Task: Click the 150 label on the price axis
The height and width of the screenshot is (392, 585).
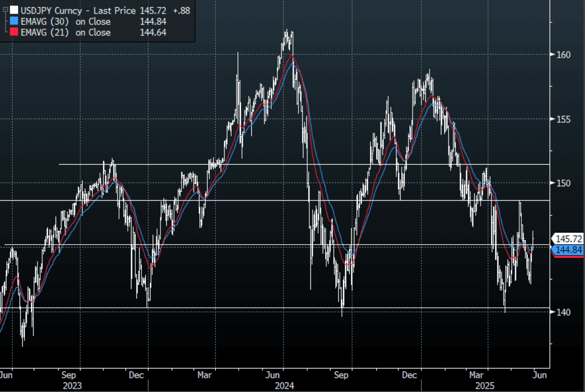Action: (563, 183)
